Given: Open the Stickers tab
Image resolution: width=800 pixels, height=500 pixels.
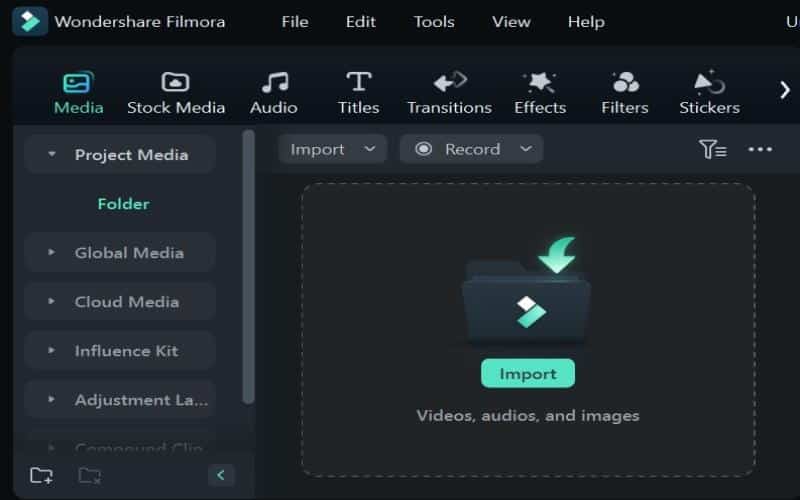Looking at the screenshot, I should click(710, 93).
